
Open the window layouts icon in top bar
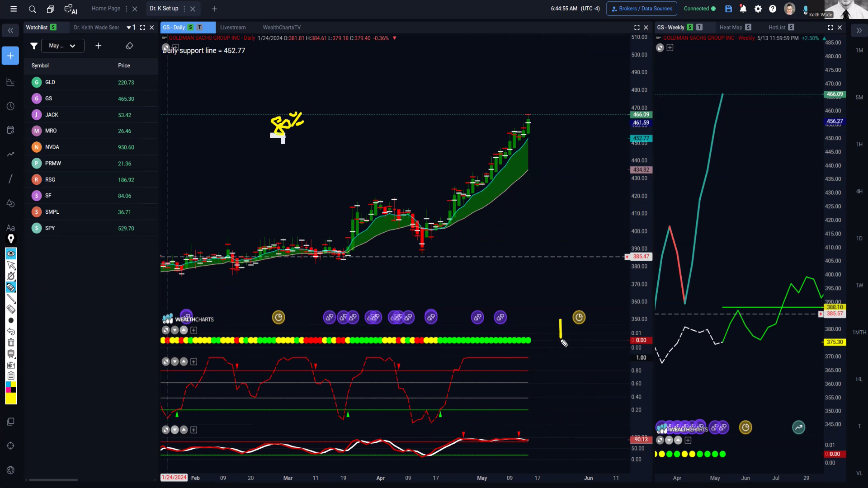50,9
